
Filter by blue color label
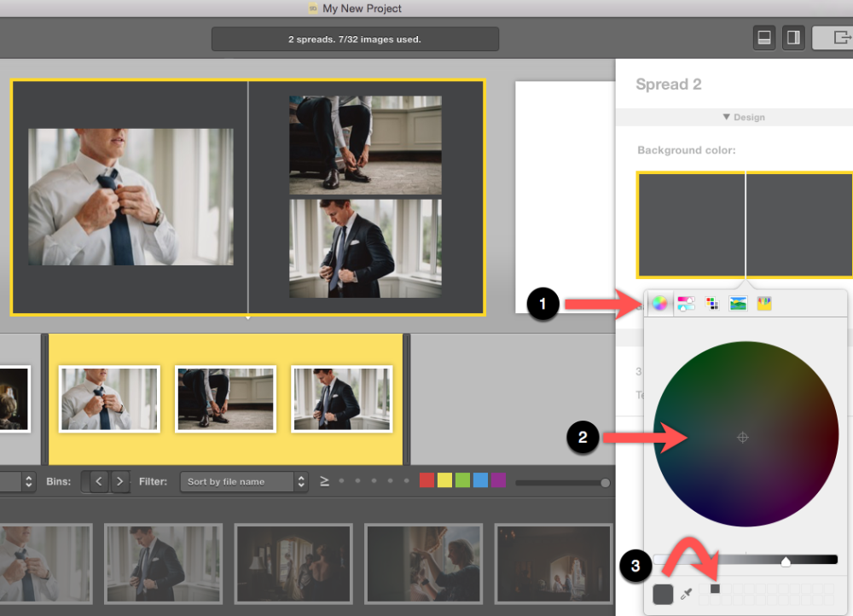pos(481,480)
